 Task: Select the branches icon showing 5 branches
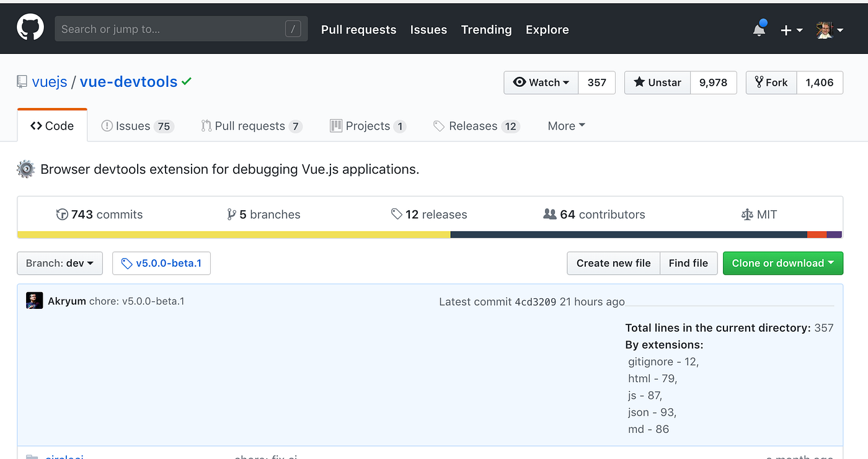point(232,214)
